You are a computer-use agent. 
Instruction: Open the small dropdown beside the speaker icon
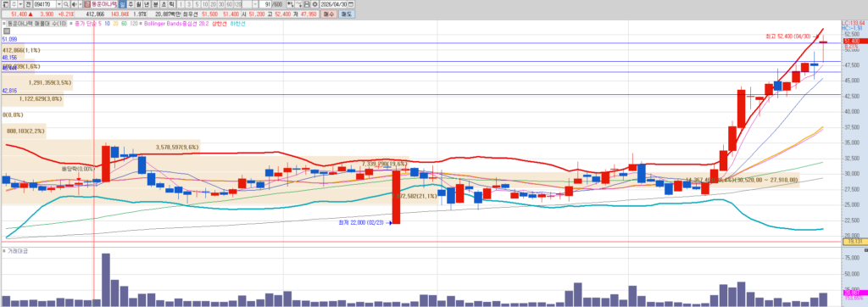[x=81, y=4]
